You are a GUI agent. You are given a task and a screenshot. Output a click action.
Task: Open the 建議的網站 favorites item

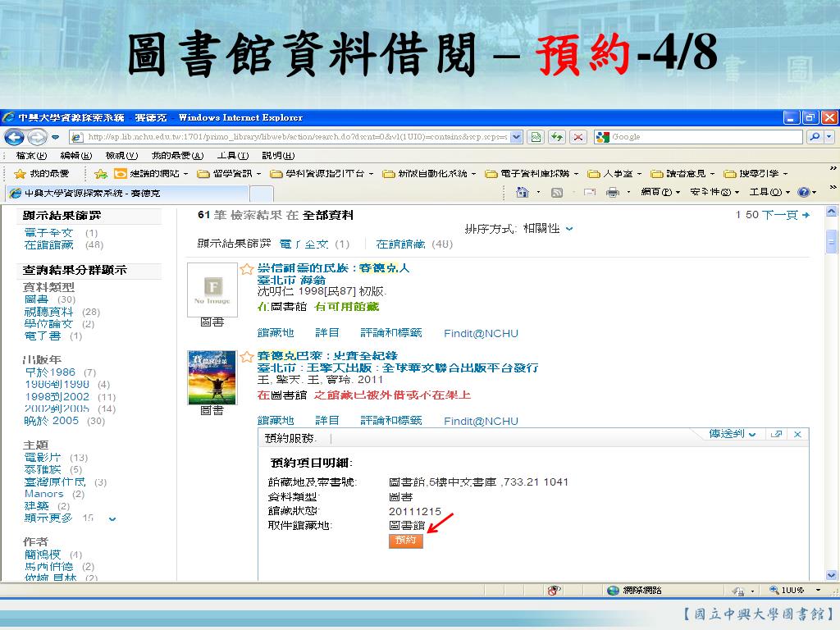click(x=151, y=174)
